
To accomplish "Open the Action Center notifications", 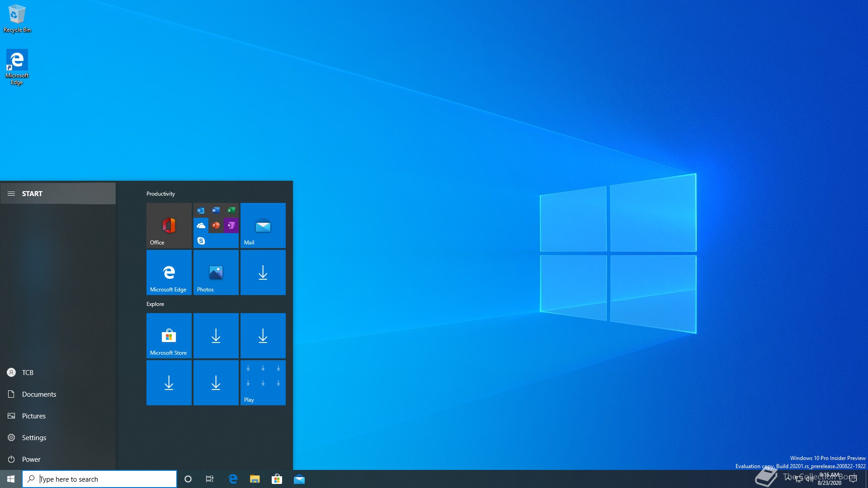I will point(853,479).
